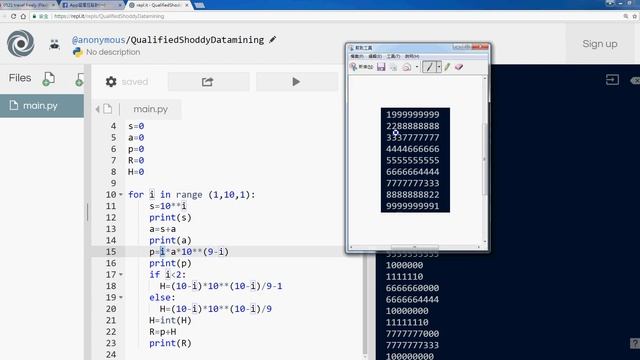This screenshot has height=360, width=640.
Task: Click Copy icon in Snipping Tool
Action: (x=393, y=67)
